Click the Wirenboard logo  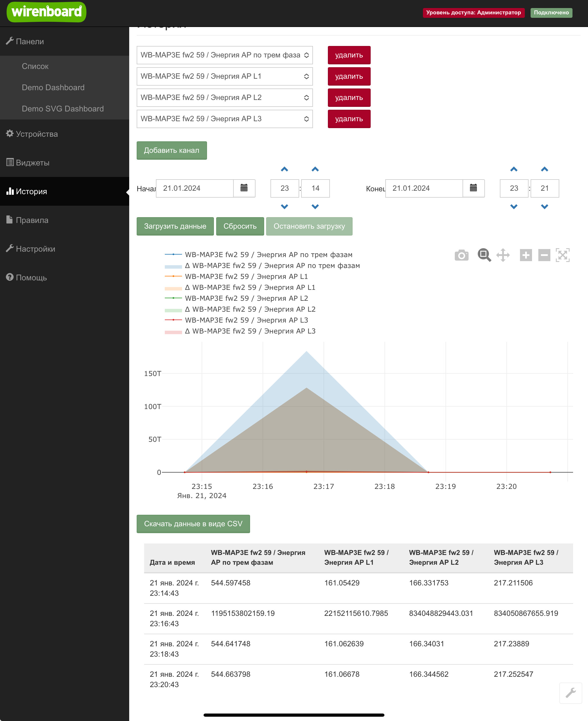pos(47,12)
